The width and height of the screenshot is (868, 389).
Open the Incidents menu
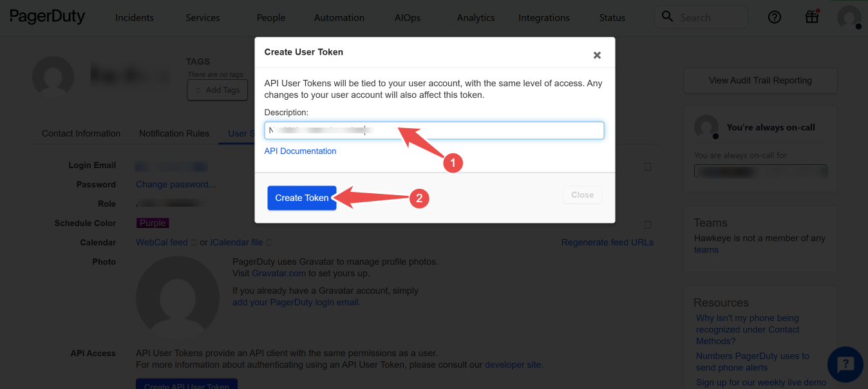(x=135, y=18)
